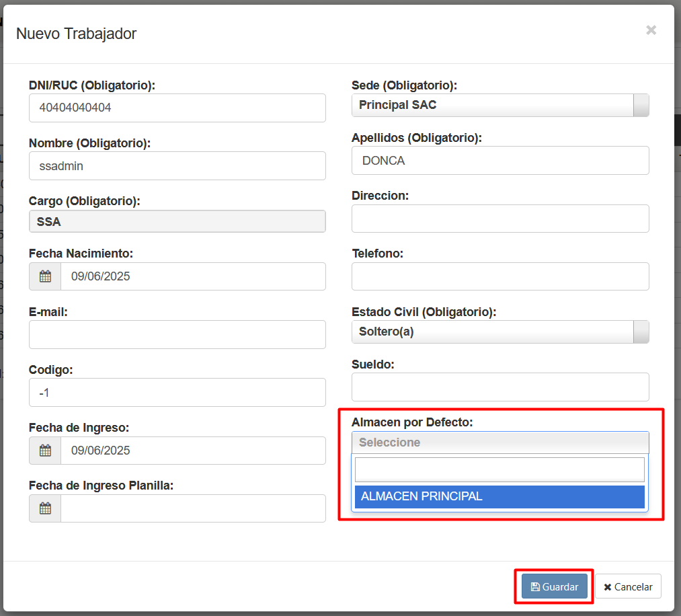Click the Apellidos field containing DONCA
The width and height of the screenshot is (681, 616).
[x=500, y=161]
